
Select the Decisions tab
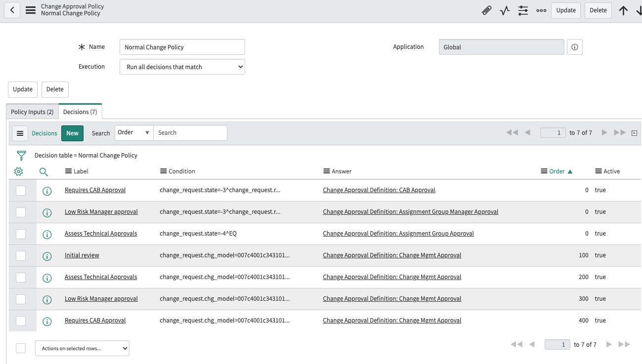pyautogui.click(x=80, y=112)
